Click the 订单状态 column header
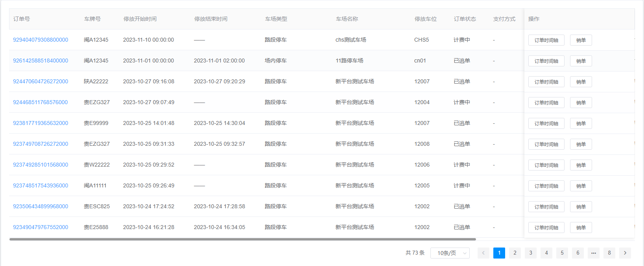 pyautogui.click(x=465, y=19)
